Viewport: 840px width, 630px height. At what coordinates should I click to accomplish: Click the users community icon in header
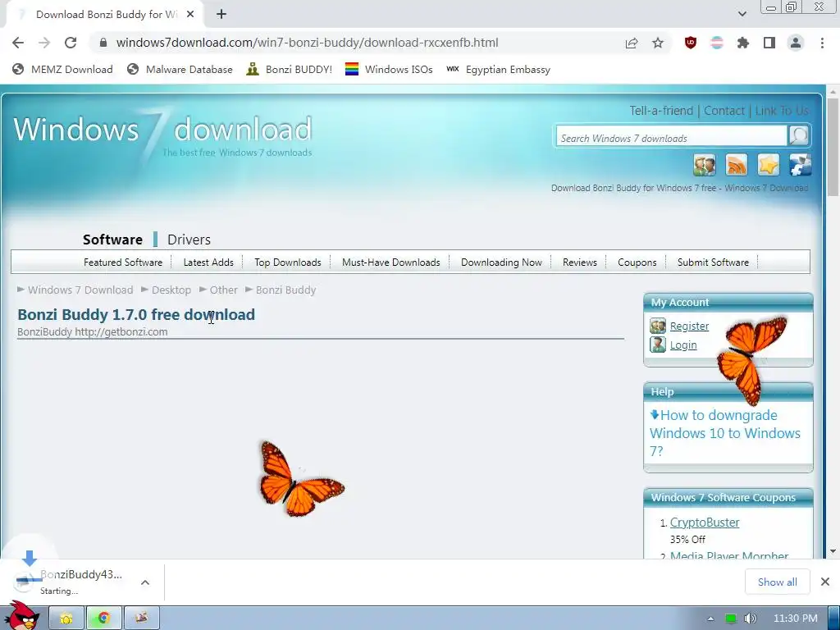pyautogui.click(x=705, y=165)
